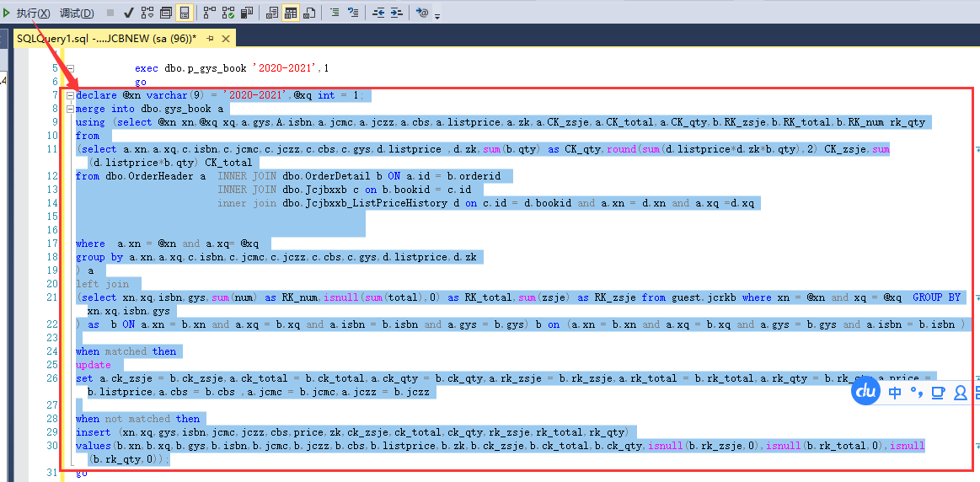
Task: Click "INNER JOIN dbo.Jcjbxxb c" text
Action: [290, 190]
